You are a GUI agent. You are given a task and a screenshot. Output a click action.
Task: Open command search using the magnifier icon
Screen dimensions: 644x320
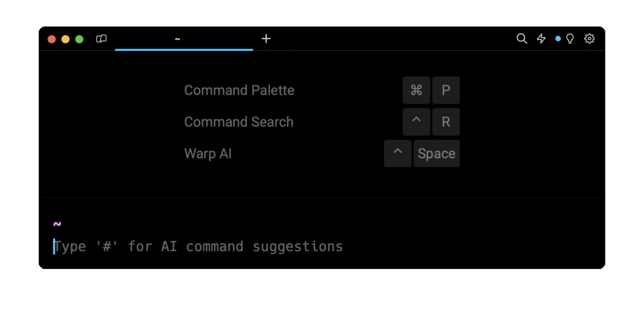click(522, 39)
